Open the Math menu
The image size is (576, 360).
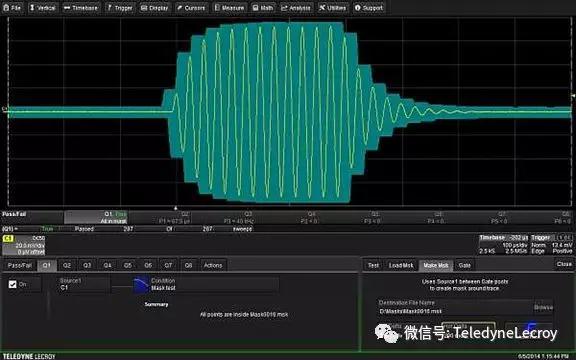point(263,8)
